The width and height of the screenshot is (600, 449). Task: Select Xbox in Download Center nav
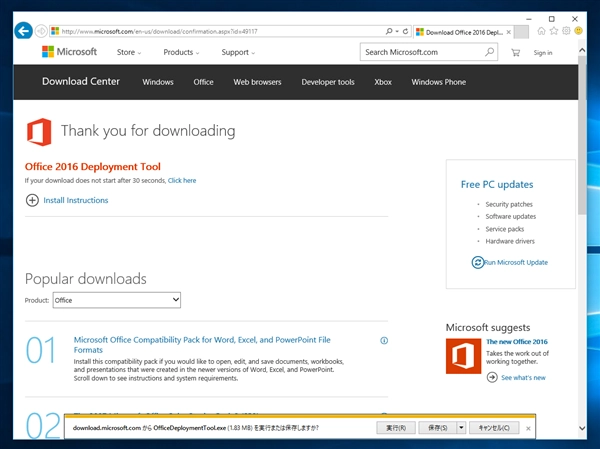click(x=383, y=82)
